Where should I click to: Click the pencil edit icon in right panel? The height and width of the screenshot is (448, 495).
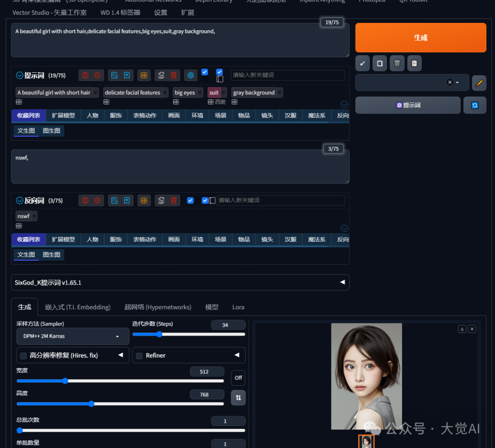click(479, 83)
